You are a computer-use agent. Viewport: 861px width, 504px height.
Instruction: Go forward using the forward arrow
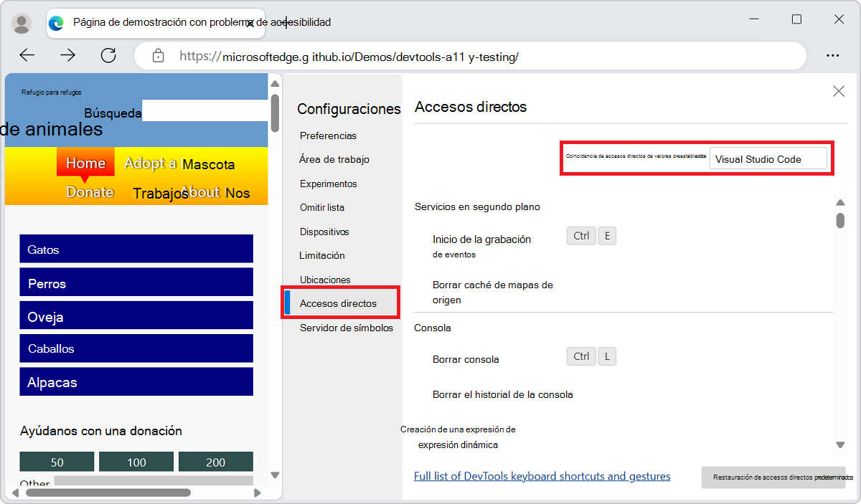point(67,54)
